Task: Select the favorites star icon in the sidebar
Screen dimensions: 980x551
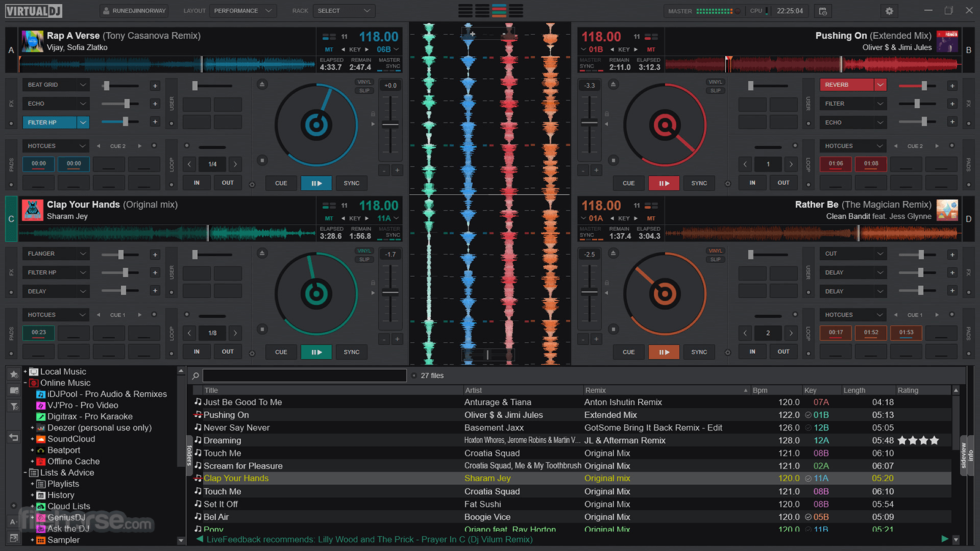Action: pos(13,372)
